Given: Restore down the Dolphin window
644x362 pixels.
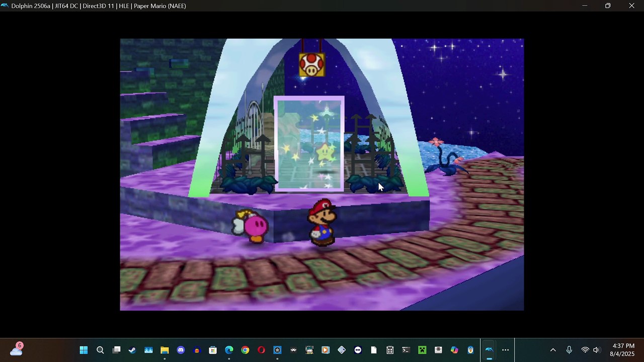Looking at the screenshot, I should 608,6.
